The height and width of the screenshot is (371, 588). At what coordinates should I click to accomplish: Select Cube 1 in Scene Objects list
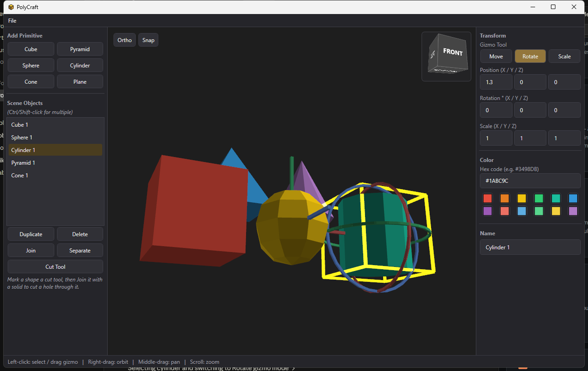(x=55, y=124)
